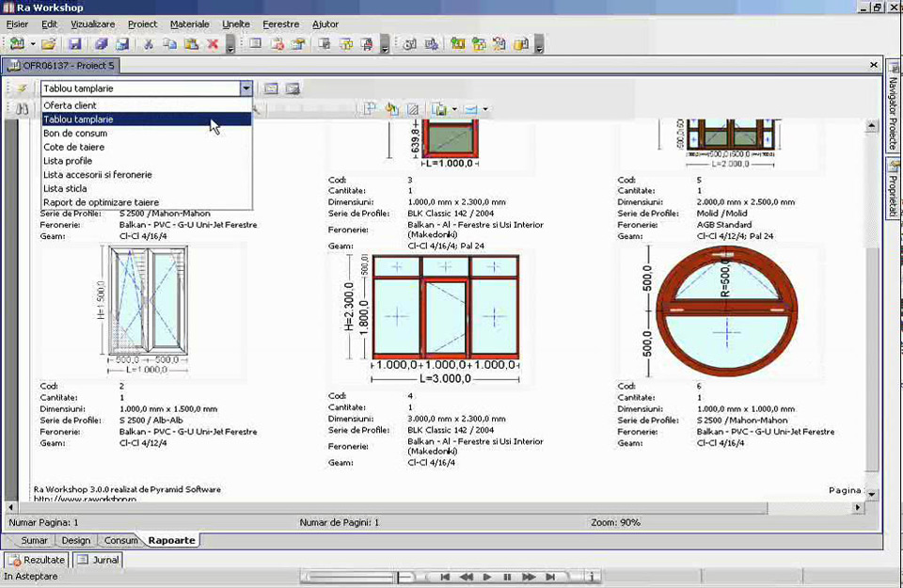Click the report type combo box field
The image size is (903, 588).
[140, 88]
